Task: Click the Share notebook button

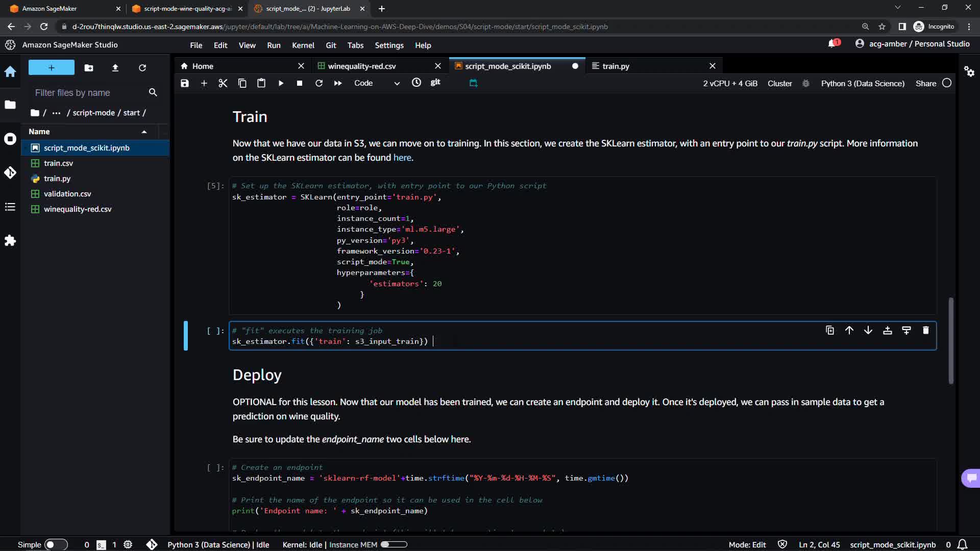Action: tap(925, 83)
